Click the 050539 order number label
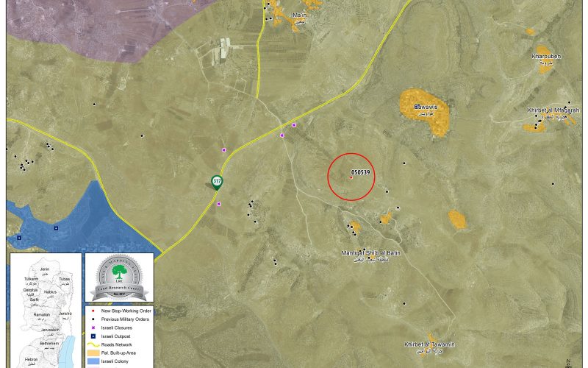Viewport: 588px width, 368px height. point(360,172)
